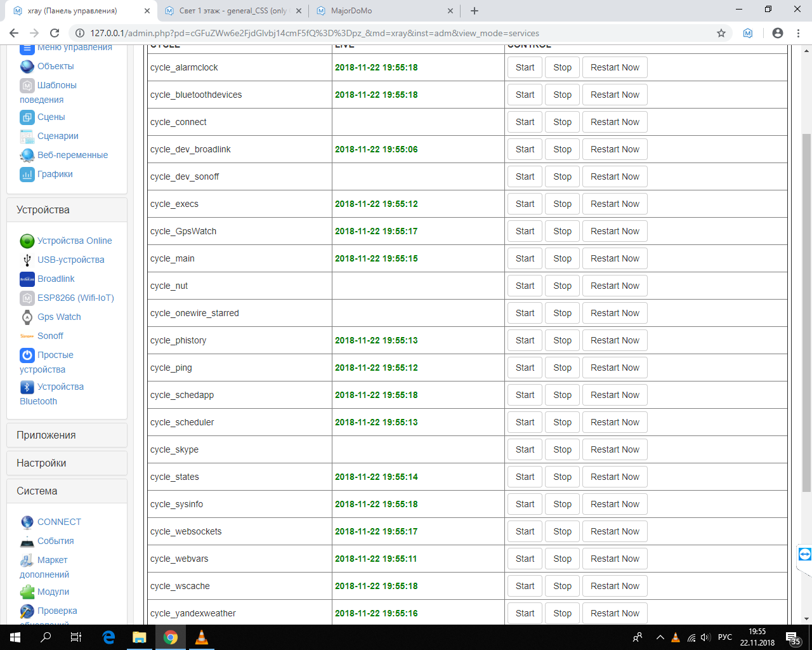Click the bookmark star in address bar
This screenshot has height=650, width=812.
tap(721, 33)
